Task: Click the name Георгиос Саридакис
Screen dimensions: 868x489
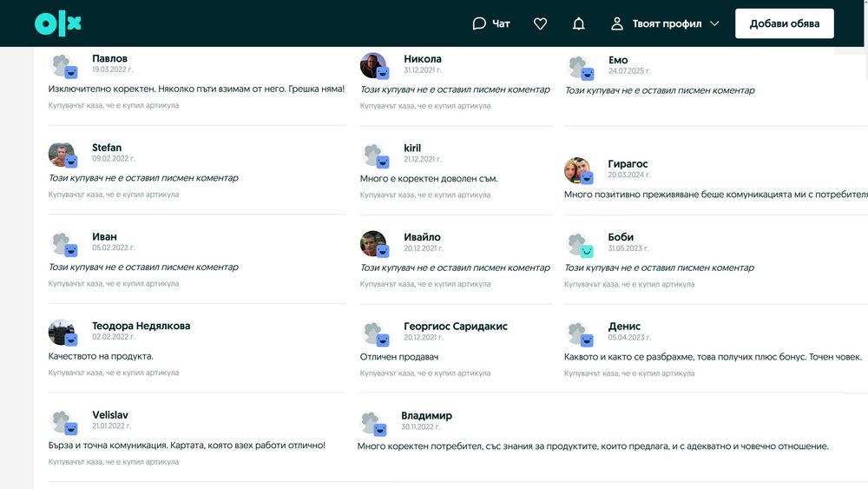Action: [456, 327]
